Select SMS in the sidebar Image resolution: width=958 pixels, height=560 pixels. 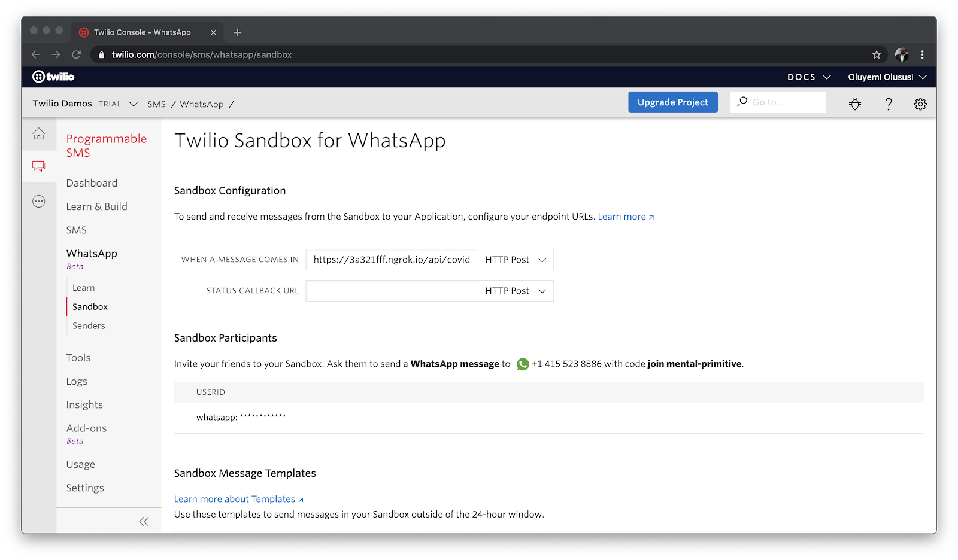pos(76,230)
